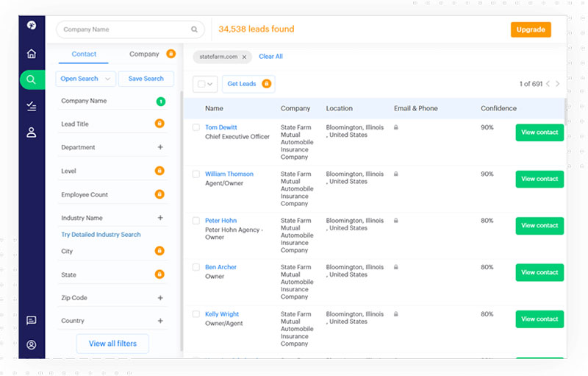Go to next results page arrow
Viewport: 588px width, 376px height.
coord(558,84)
